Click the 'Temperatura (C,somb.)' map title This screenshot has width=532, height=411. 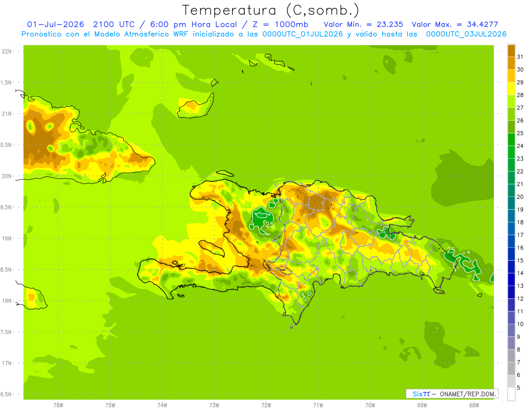270,11
